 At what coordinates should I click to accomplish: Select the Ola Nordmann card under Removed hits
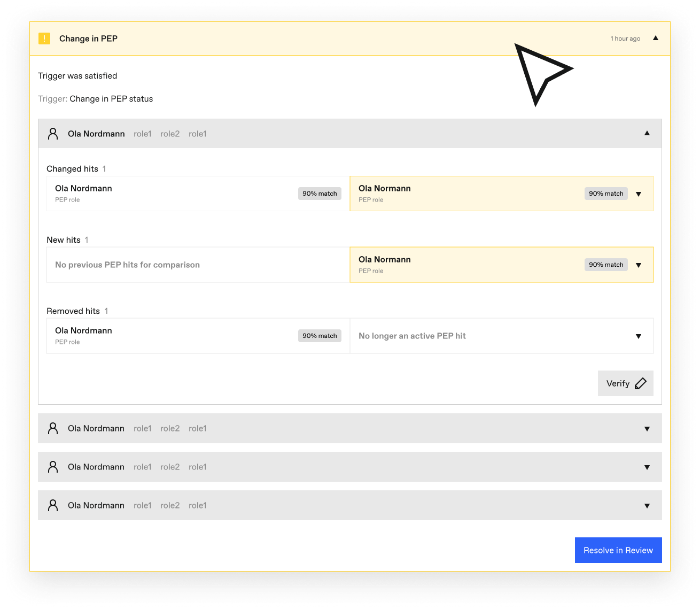coord(198,336)
